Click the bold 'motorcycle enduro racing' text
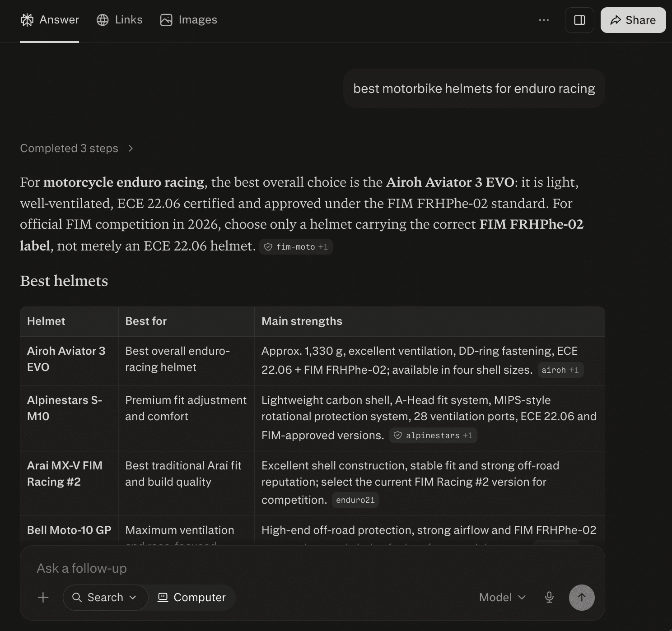Viewport: 672px width, 631px height. (x=124, y=182)
